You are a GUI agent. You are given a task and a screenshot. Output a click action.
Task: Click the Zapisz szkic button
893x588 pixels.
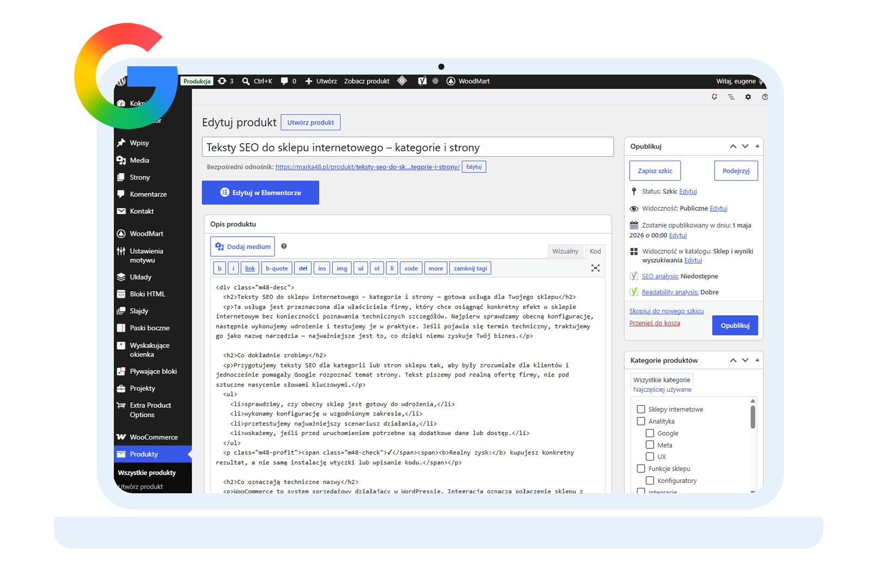click(x=655, y=171)
